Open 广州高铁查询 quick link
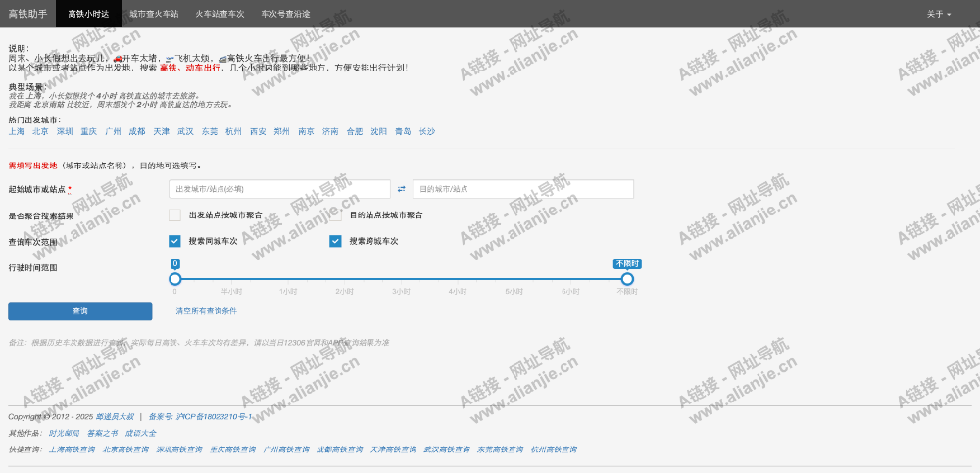This screenshot has width=980, height=473. (x=286, y=449)
